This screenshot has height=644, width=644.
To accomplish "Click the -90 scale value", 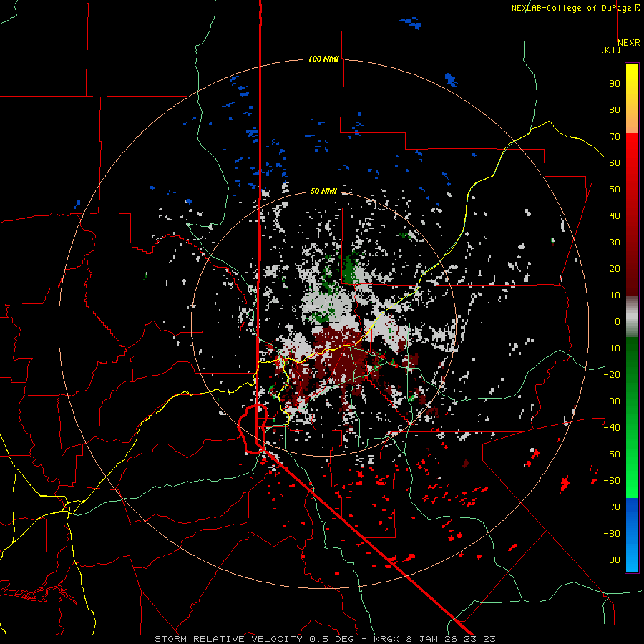I will click(x=612, y=560).
